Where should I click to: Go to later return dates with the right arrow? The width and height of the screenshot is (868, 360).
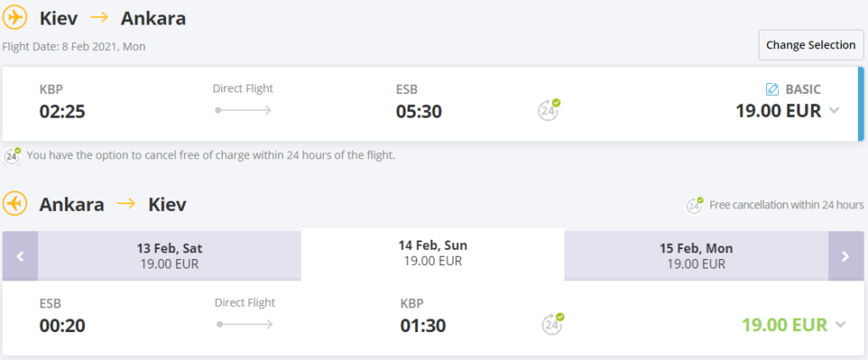click(x=845, y=256)
